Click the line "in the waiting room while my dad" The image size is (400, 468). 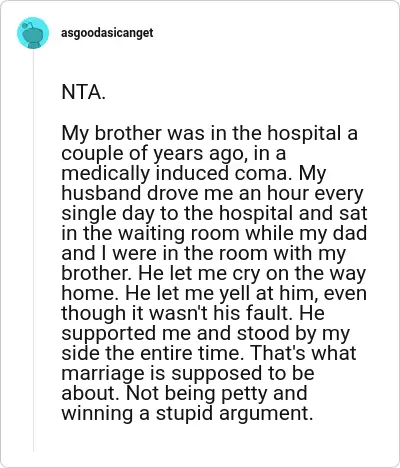pos(214,233)
